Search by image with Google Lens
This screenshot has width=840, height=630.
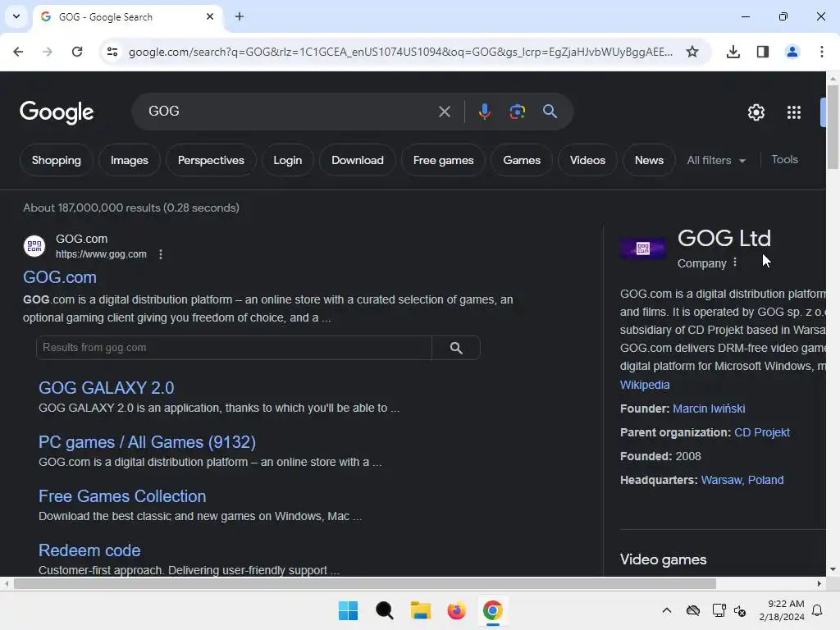(x=517, y=112)
